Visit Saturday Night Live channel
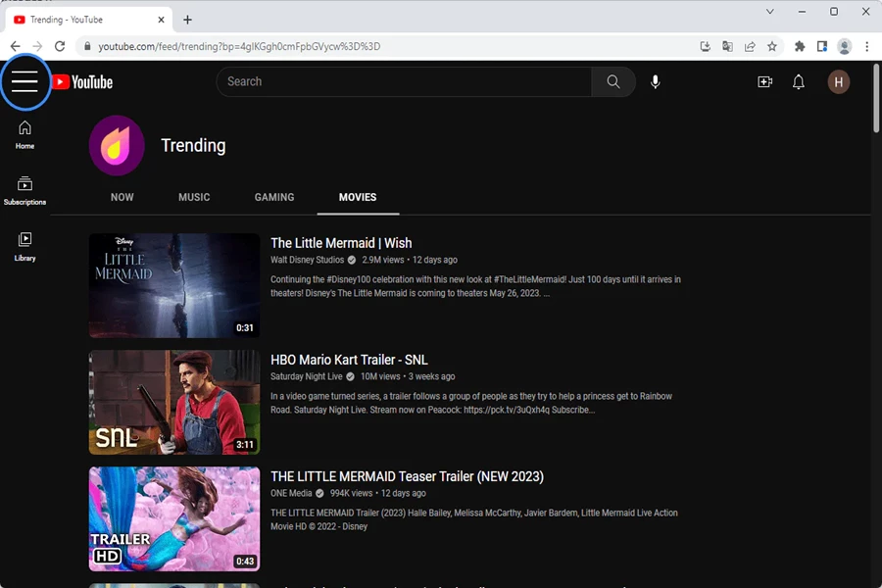Image resolution: width=882 pixels, height=588 pixels. [x=306, y=376]
